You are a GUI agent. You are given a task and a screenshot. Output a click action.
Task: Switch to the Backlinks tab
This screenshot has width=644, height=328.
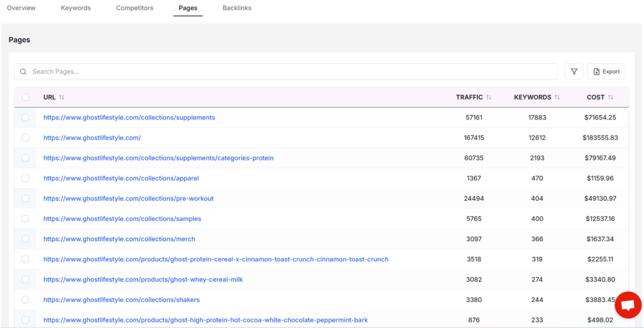pos(237,8)
